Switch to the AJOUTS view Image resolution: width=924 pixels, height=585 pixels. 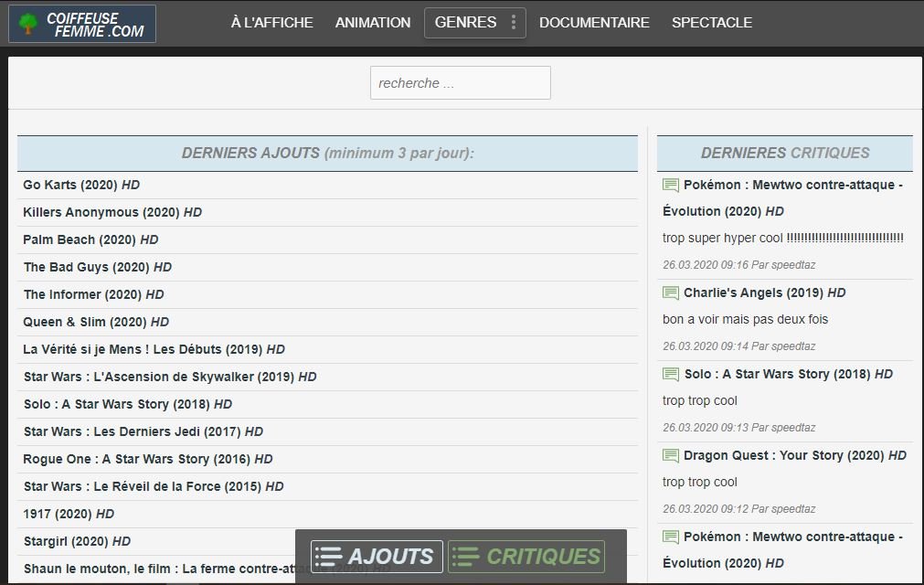coord(377,557)
